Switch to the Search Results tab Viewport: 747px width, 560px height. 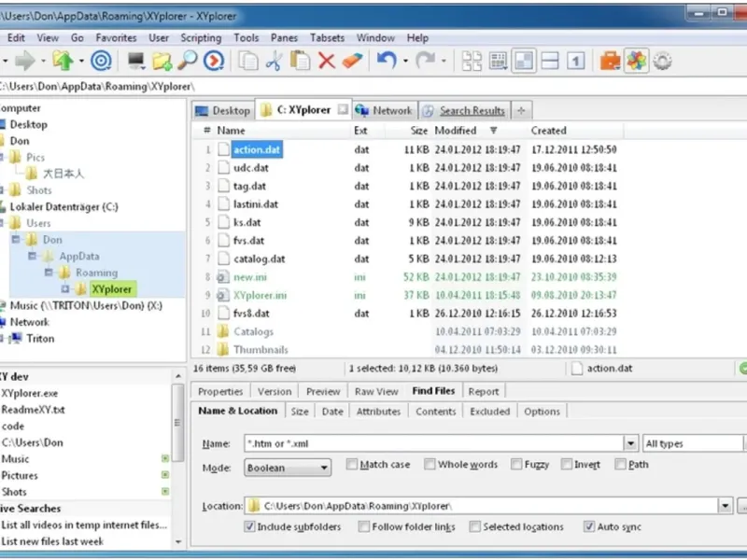465,110
